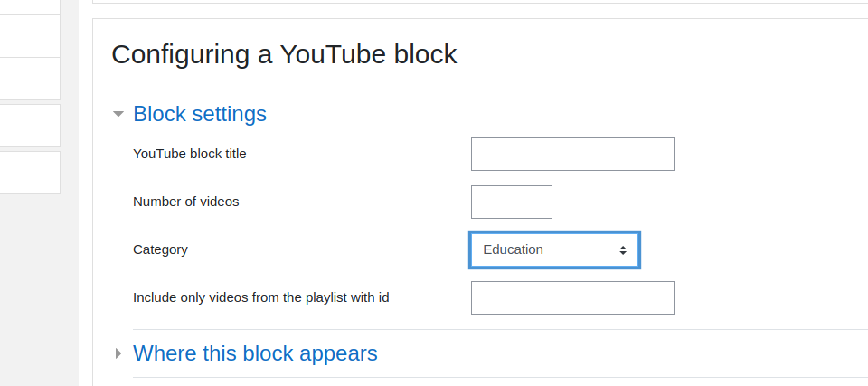Click the Include only videos from playlist label
The height and width of the screenshot is (386, 868).
click(x=261, y=298)
